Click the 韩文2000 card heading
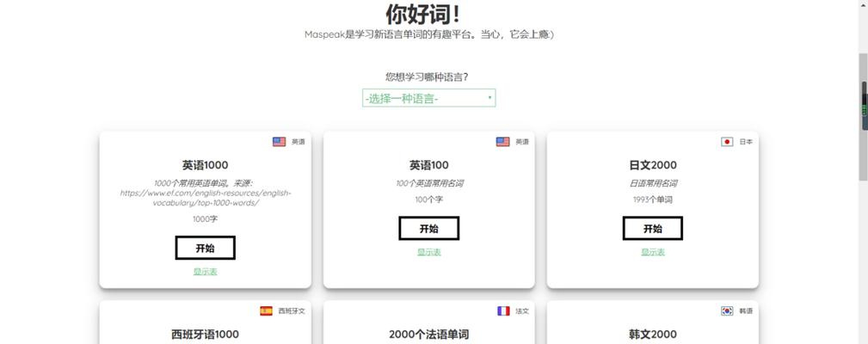868x344 pixels. (652, 334)
